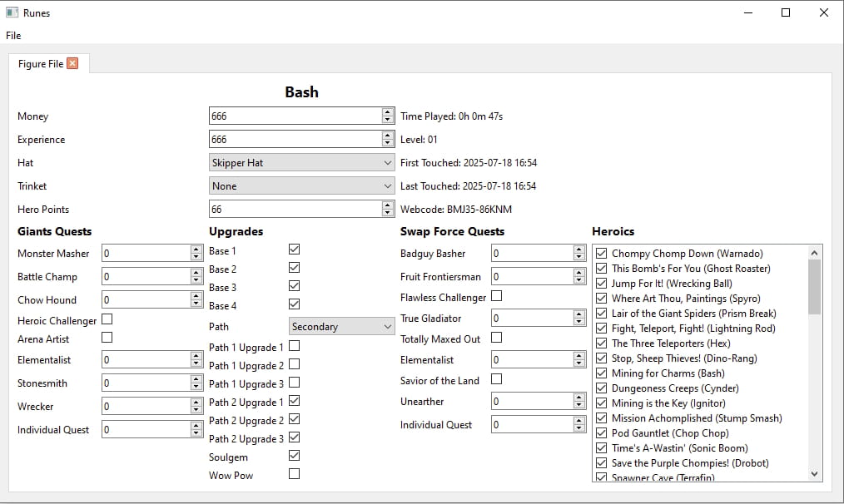Click the Runes app icon in title bar
Viewport: 844px width, 504px height.
[x=12, y=12]
